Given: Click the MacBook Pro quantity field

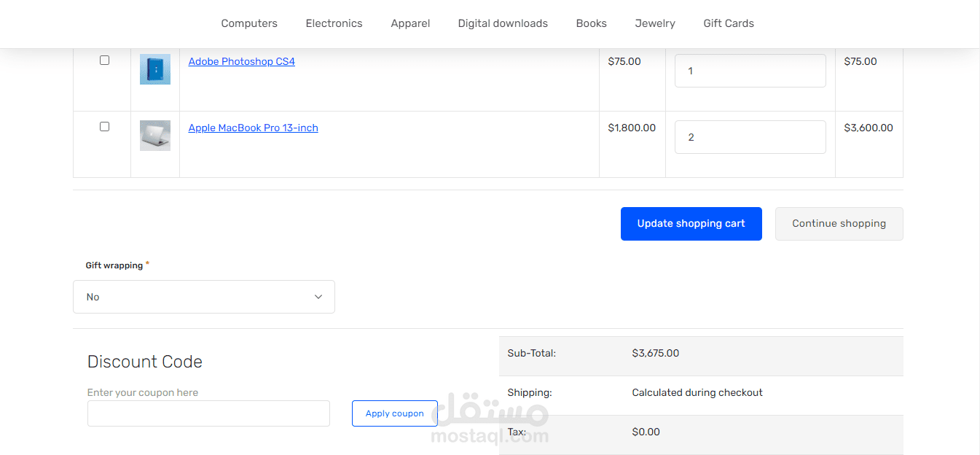Looking at the screenshot, I should coord(750,137).
